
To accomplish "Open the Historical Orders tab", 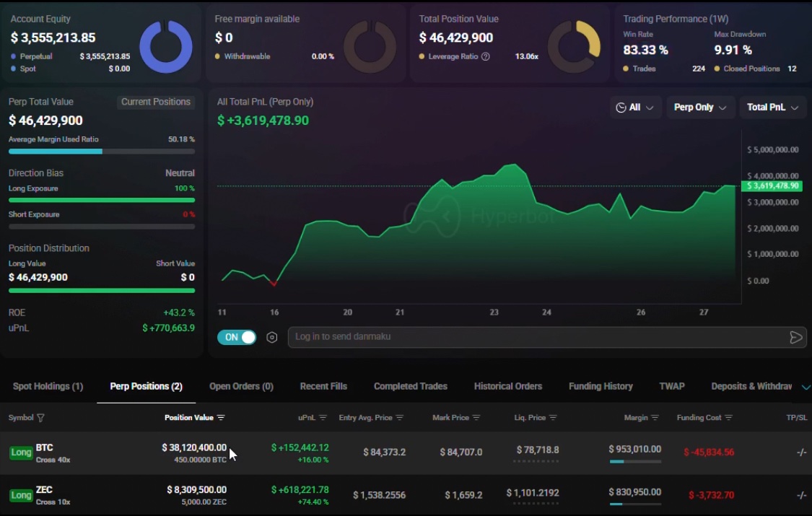I will point(508,387).
